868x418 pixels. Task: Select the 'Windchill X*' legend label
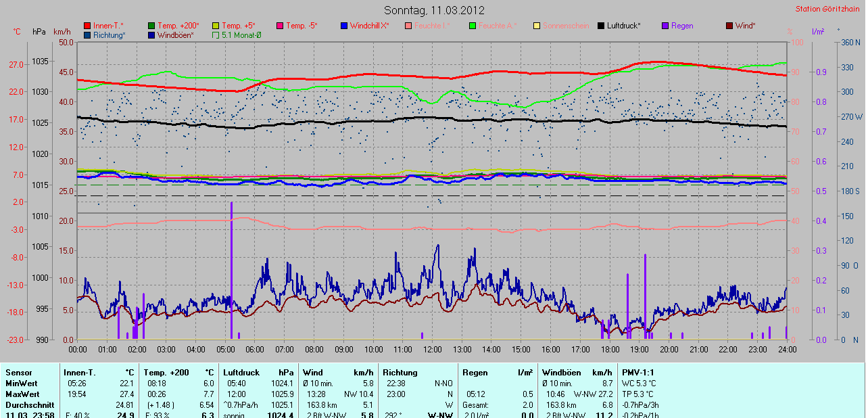pyautogui.click(x=370, y=26)
